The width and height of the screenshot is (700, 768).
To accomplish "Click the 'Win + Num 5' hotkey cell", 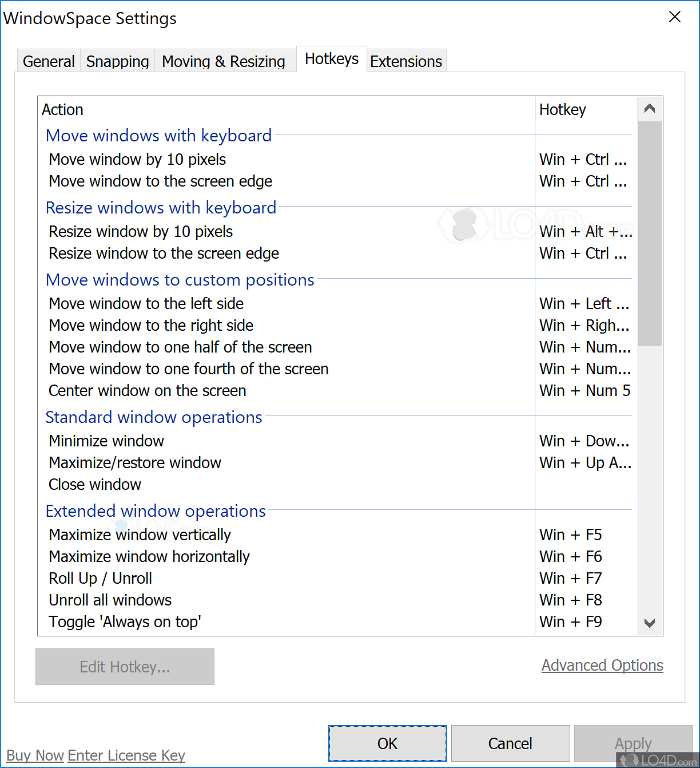I will [x=584, y=390].
